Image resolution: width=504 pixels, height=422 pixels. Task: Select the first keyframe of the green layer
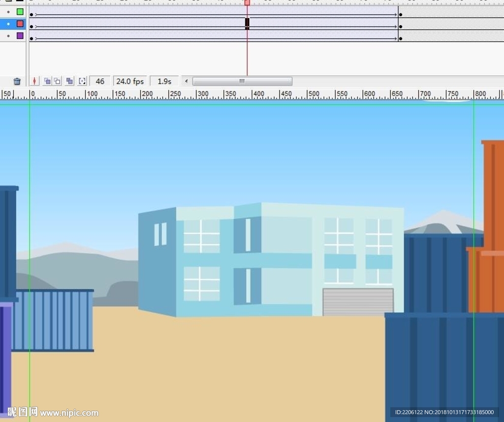point(31,15)
